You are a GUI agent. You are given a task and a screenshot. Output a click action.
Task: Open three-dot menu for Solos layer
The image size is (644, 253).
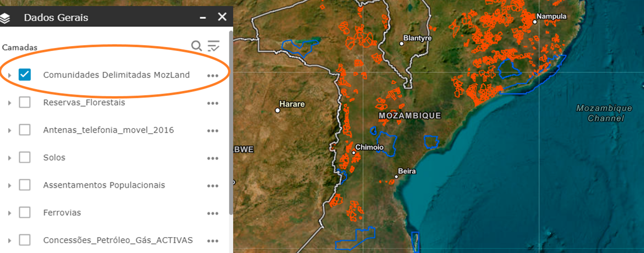(x=213, y=158)
